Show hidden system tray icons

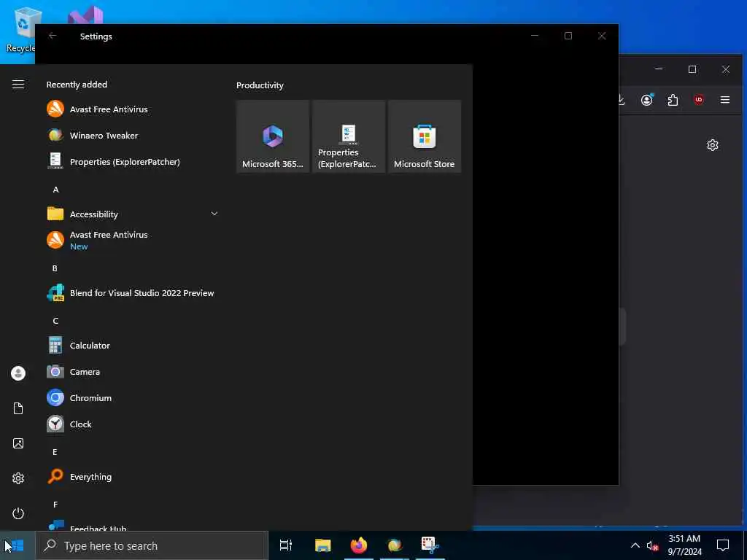[x=635, y=545]
